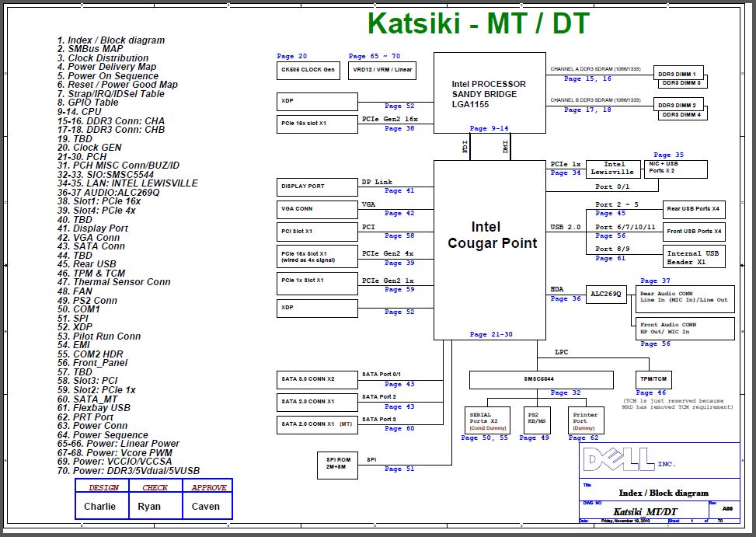This screenshot has width=756, height=537.
Task: Select approver name "Caven"
Action: 205,506
